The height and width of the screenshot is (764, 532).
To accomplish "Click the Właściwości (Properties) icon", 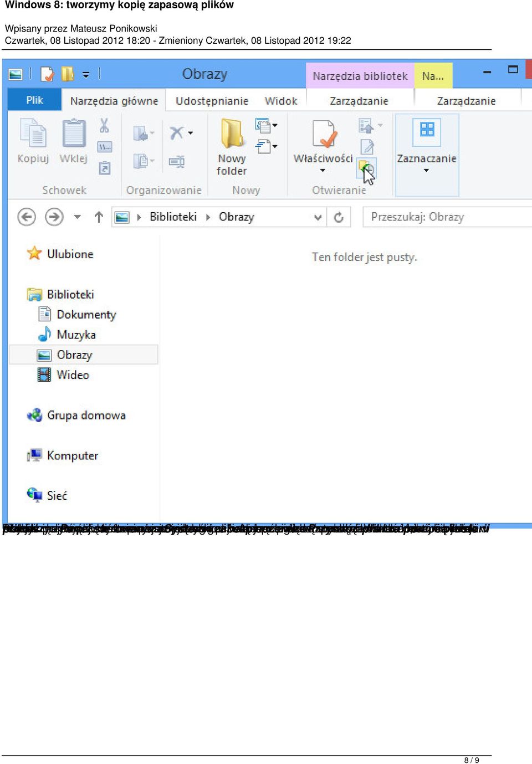I will click(x=324, y=134).
